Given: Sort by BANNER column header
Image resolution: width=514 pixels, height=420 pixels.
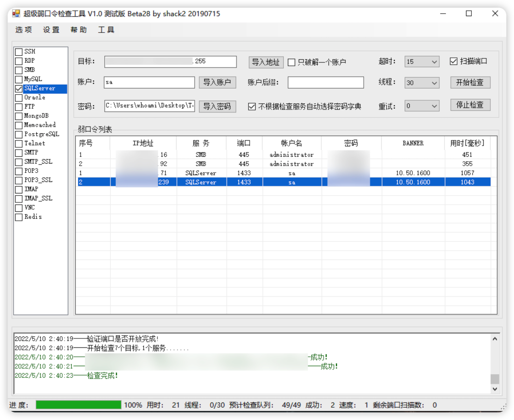Looking at the screenshot, I should 413,143.
